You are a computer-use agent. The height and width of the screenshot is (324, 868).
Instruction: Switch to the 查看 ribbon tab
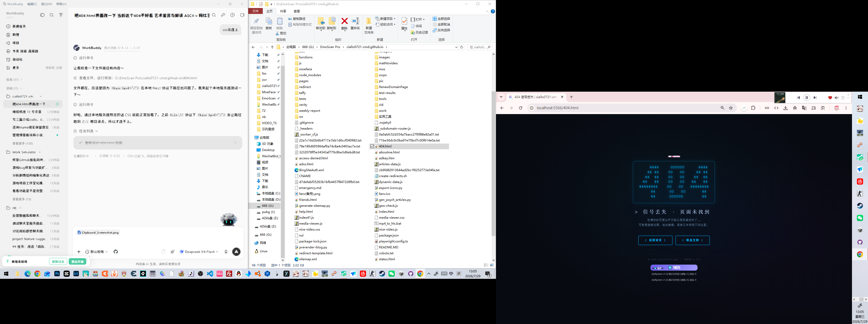(297, 11)
